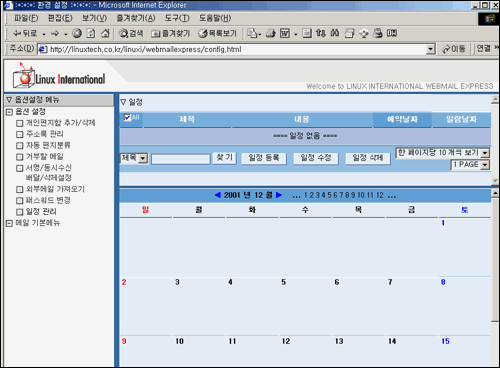Image resolution: width=500 pixels, height=368 pixels.
Task: Go to next month with right arrow
Action: coord(279,195)
